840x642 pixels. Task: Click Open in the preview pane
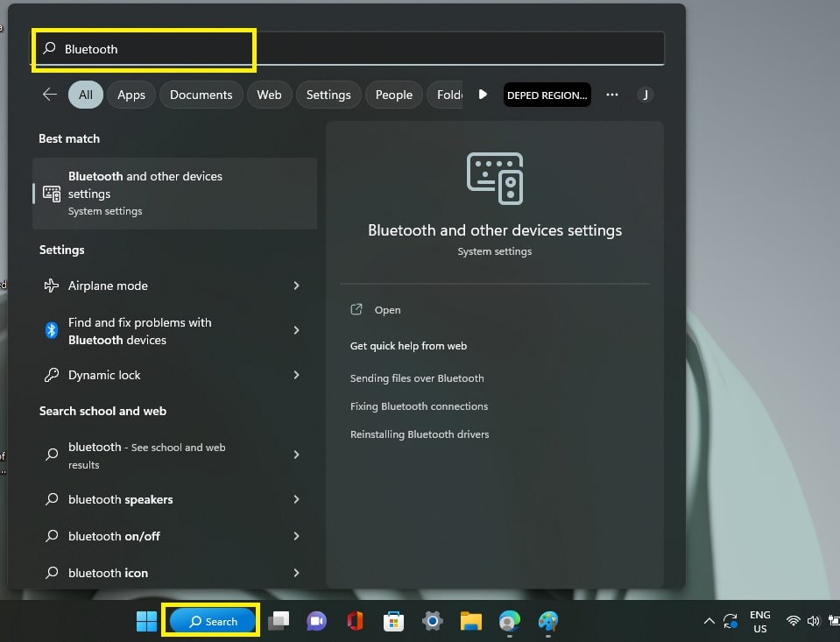click(387, 310)
